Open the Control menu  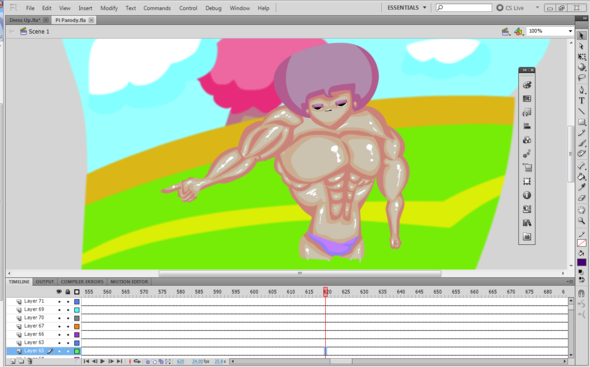click(188, 8)
